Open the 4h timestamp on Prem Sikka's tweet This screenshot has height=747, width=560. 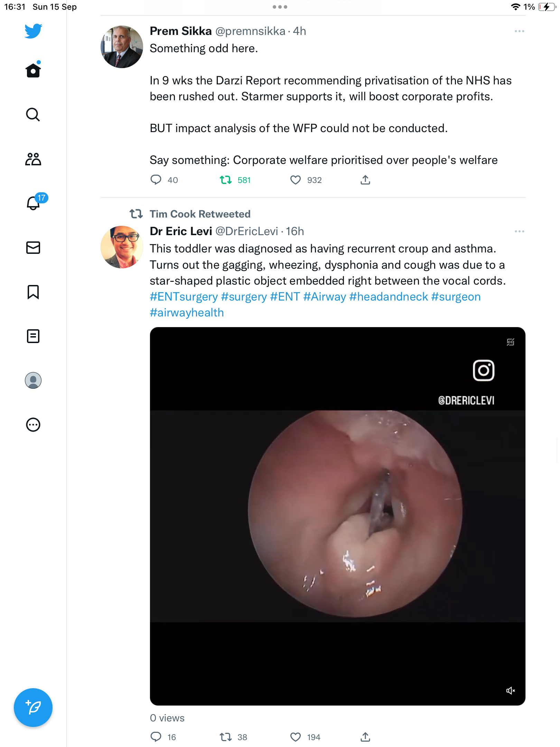point(299,31)
